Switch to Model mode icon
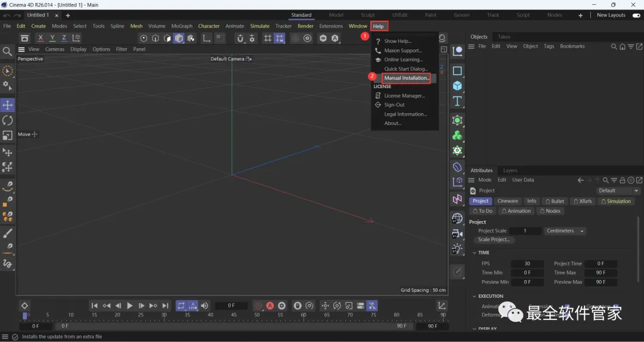The image size is (644, 342). click(179, 38)
